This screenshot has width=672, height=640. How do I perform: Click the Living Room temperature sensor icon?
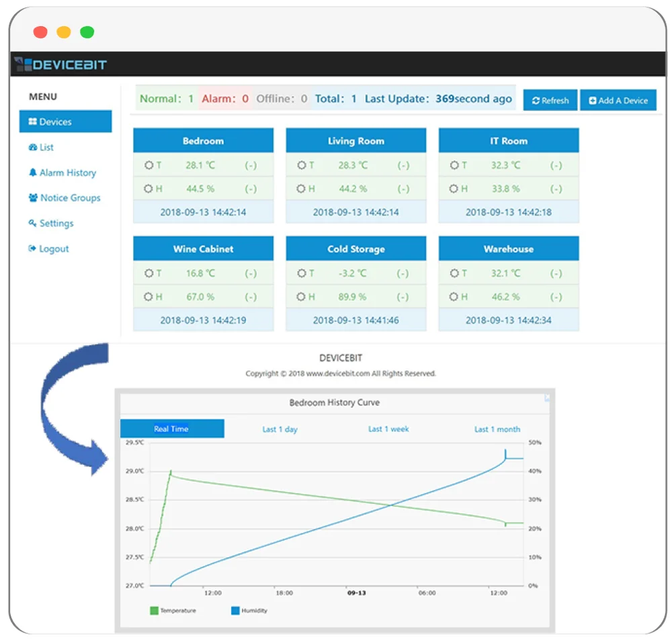[x=302, y=165]
